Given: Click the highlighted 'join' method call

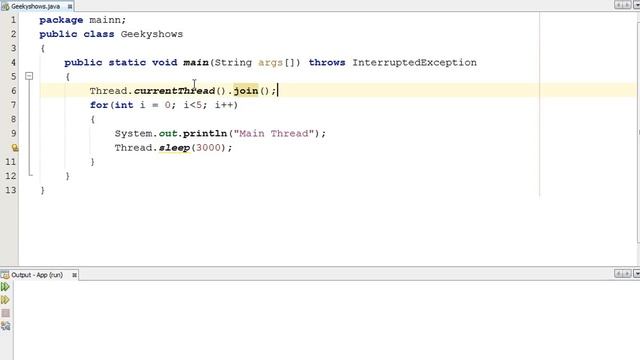Looking at the screenshot, I should tap(246, 91).
